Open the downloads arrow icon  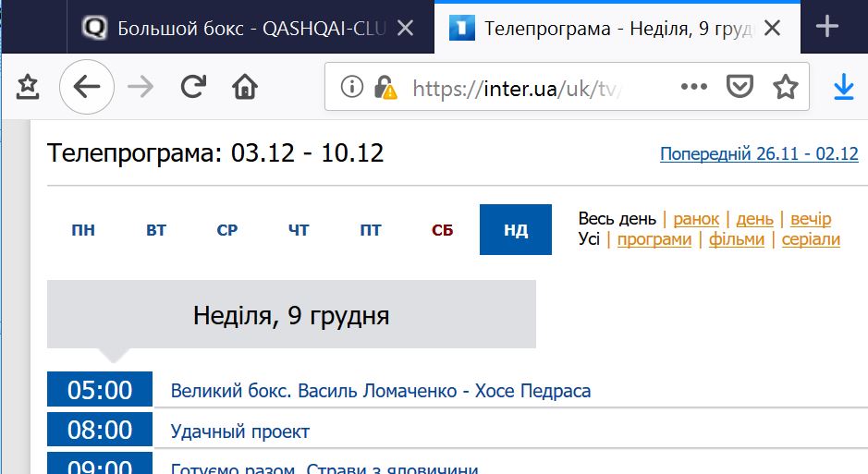pyautogui.click(x=843, y=87)
